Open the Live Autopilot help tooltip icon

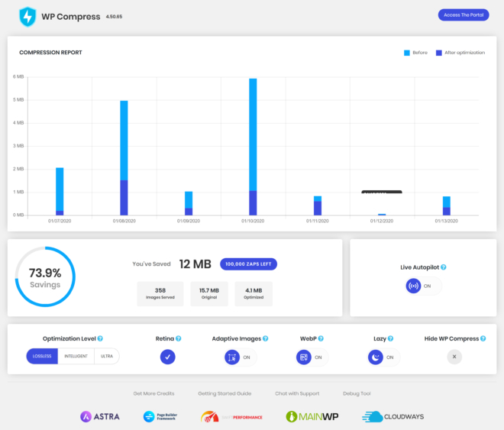coord(444,267)
